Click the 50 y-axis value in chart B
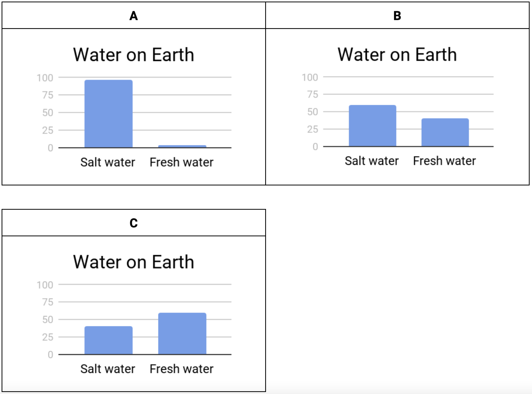This screenshot has height=394, width=532. pos(313,112)
